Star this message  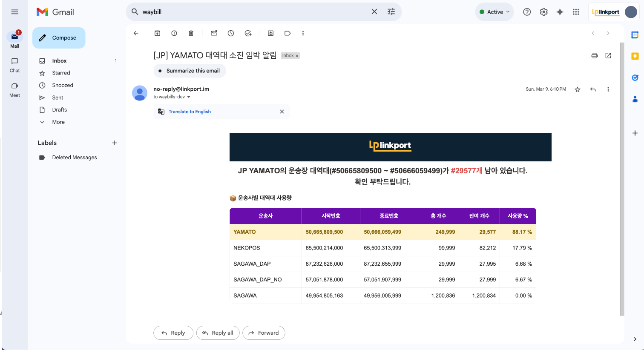[578, 89]
